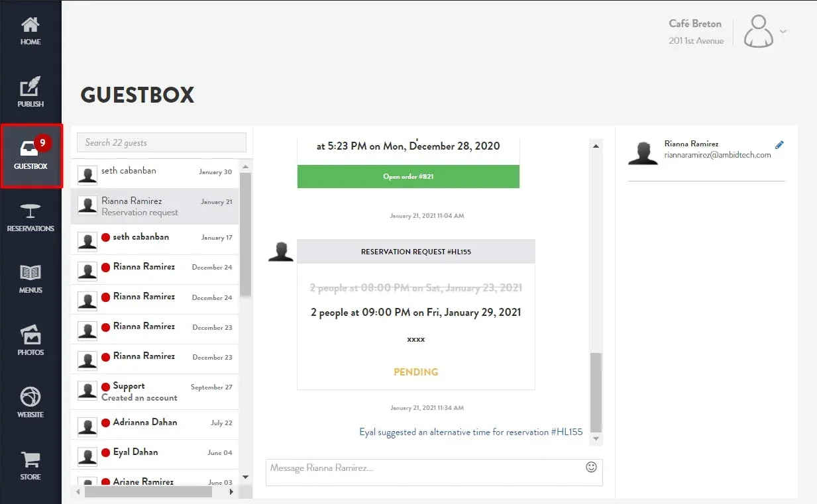Open the Menus section

point(30,279)
